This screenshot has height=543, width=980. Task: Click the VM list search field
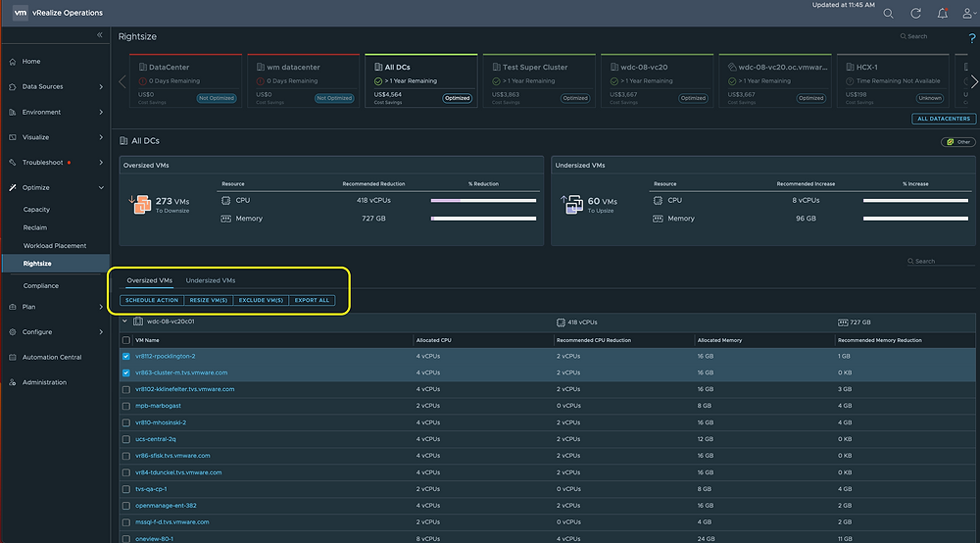click(941, 261)
